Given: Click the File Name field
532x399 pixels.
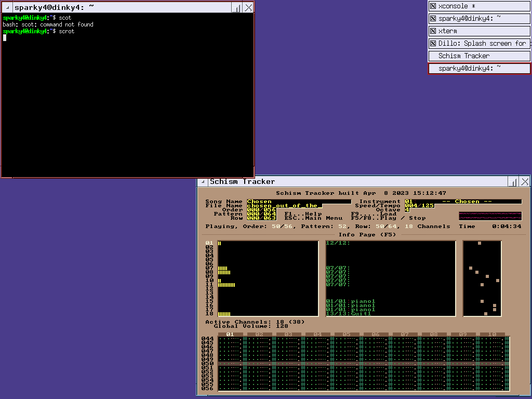Looking at the screenshot, I should (284, 206).
